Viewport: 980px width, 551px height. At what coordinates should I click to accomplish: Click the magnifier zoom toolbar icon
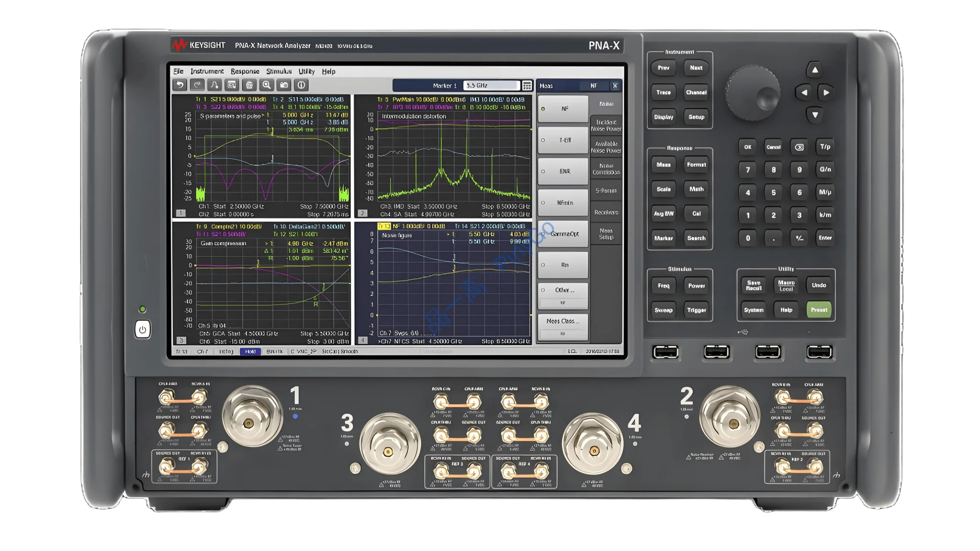(267, 85)
